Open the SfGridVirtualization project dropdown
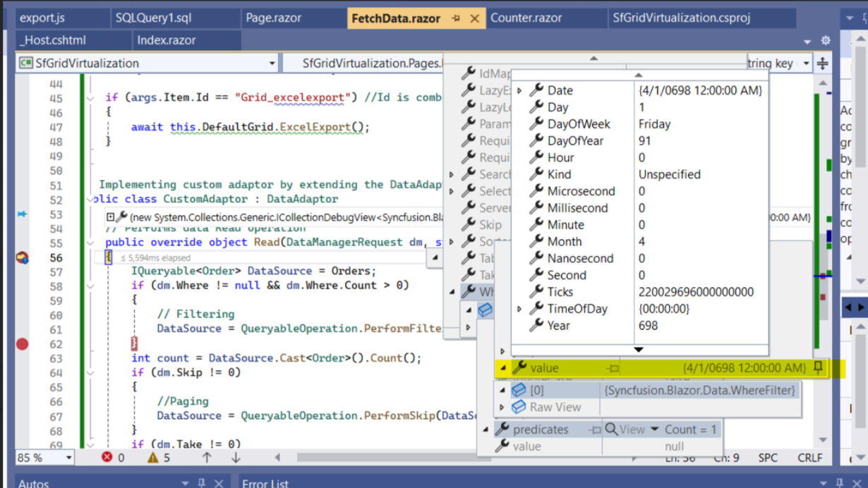 272,63
